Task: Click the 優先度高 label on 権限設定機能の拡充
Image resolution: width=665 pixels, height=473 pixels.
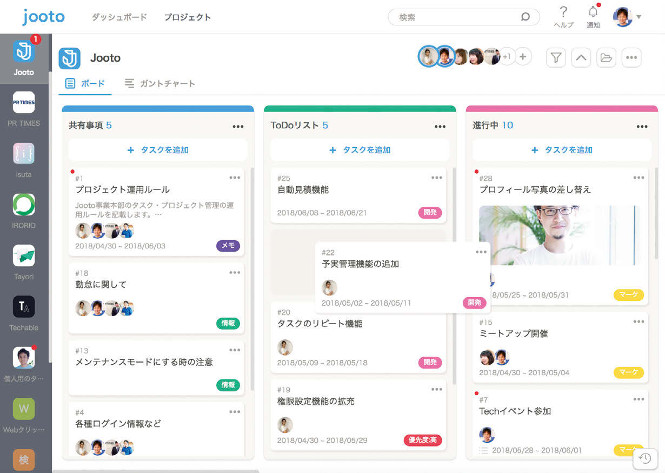Action: tap(423, 440)
